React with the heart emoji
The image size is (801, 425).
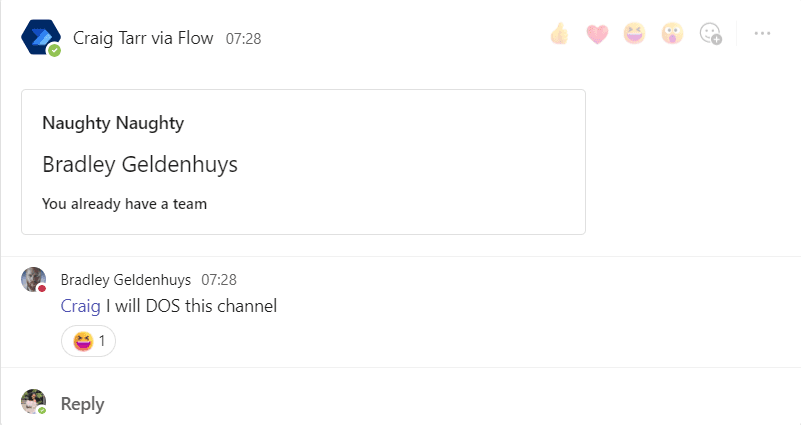tap(597, 34)
